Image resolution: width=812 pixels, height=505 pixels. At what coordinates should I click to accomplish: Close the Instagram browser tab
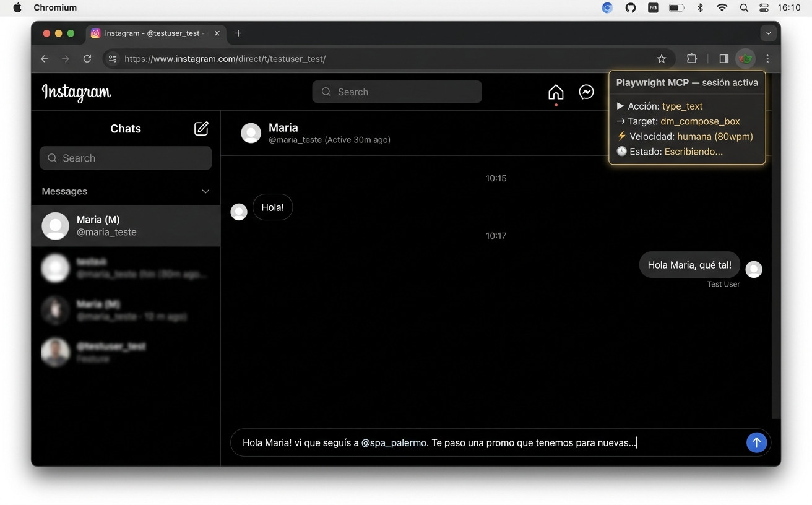(x=217, y=33)
